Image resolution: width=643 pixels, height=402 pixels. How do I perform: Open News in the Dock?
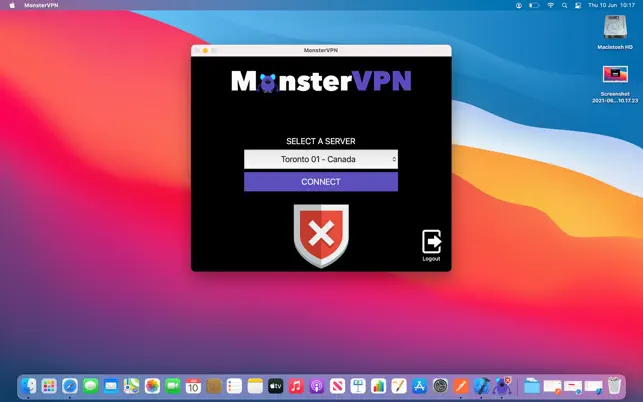click(x=337, y=386)
